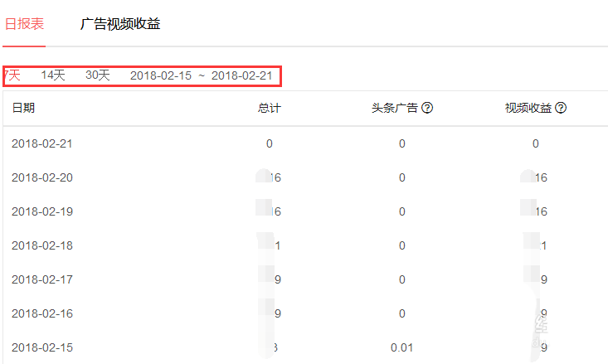Screen dimensions: 608x364
Task: Choose the 30天 time range filter
Action: [98, 75]
